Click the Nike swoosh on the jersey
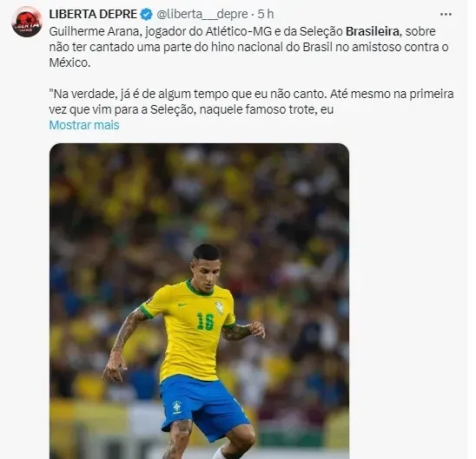 (x=182, y=304)
